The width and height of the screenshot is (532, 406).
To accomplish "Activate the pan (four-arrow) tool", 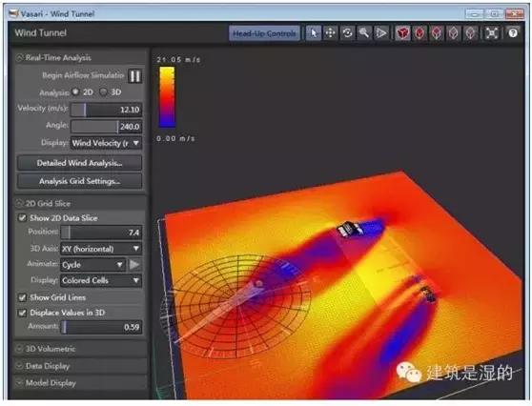I will [x=330, y=33].
